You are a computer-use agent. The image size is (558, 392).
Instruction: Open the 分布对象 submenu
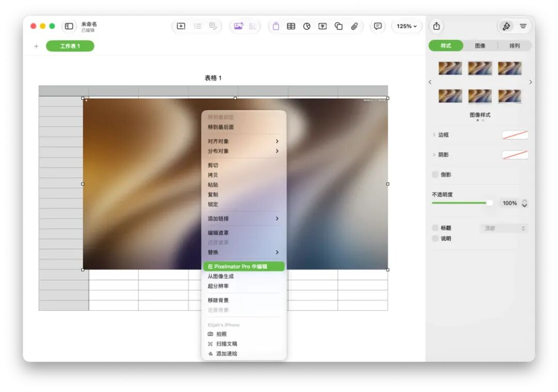[243, 151]
